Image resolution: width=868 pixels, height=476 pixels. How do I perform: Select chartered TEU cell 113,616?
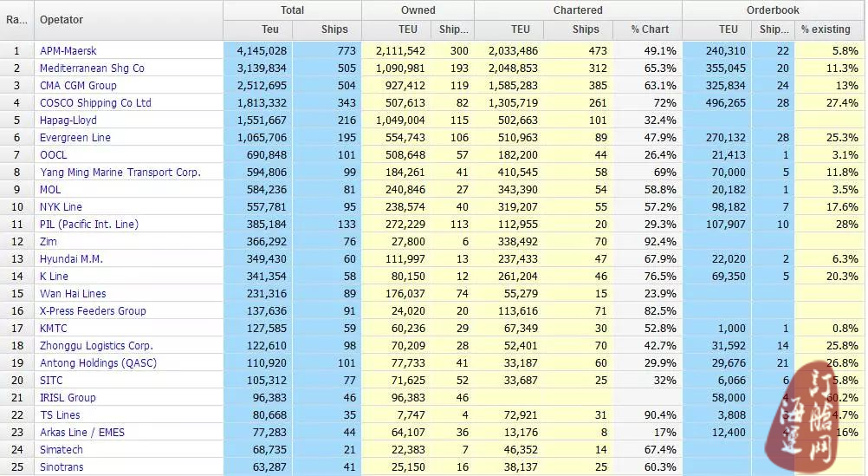(x=508, y=311)
